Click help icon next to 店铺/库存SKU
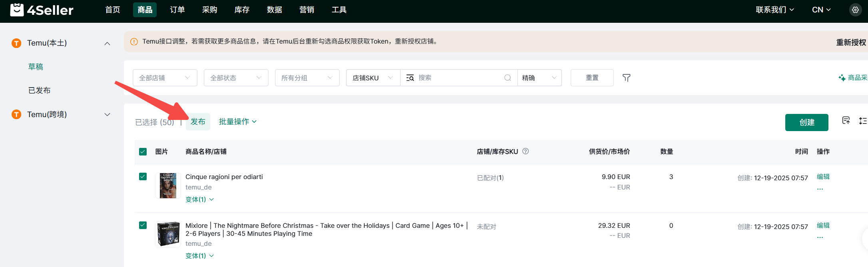The height and width of the screenshot is (267, 868). [526, 151]
